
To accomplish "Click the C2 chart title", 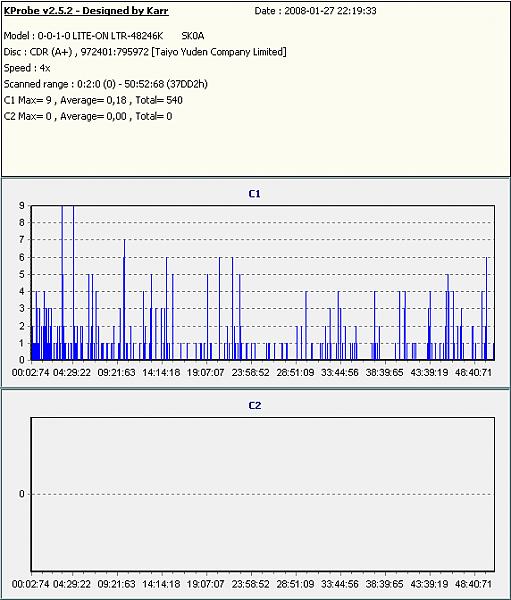I will point(255,406).
